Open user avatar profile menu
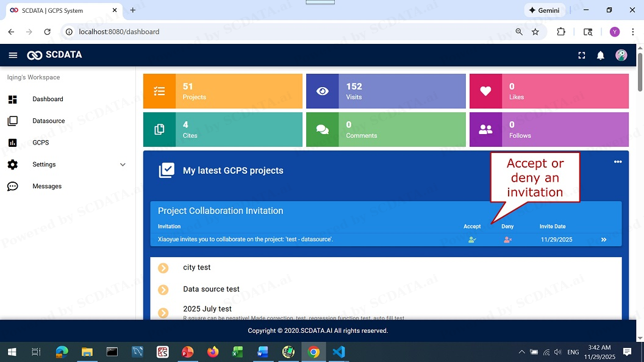644x362 pixels. pyautogui.click(x=621, y=55)
